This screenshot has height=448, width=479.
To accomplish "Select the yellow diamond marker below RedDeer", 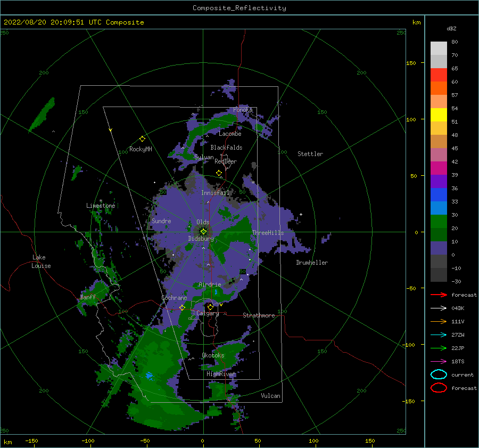I will pos(219,173).
